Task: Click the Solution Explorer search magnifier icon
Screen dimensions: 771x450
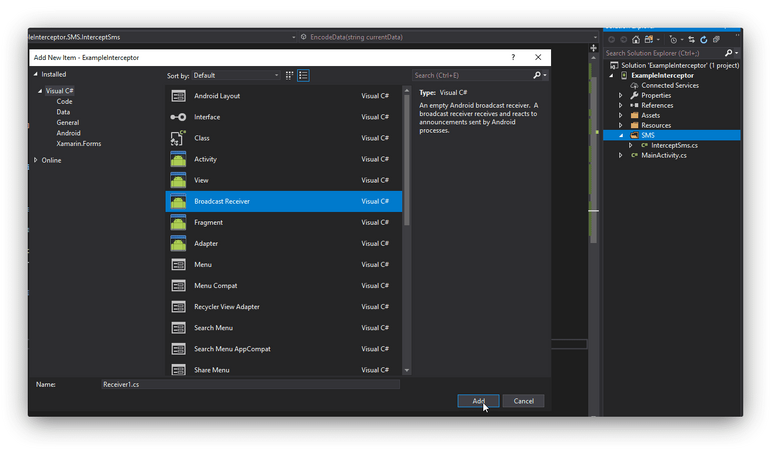Action: pyautogui.click(x=729, y=53)
